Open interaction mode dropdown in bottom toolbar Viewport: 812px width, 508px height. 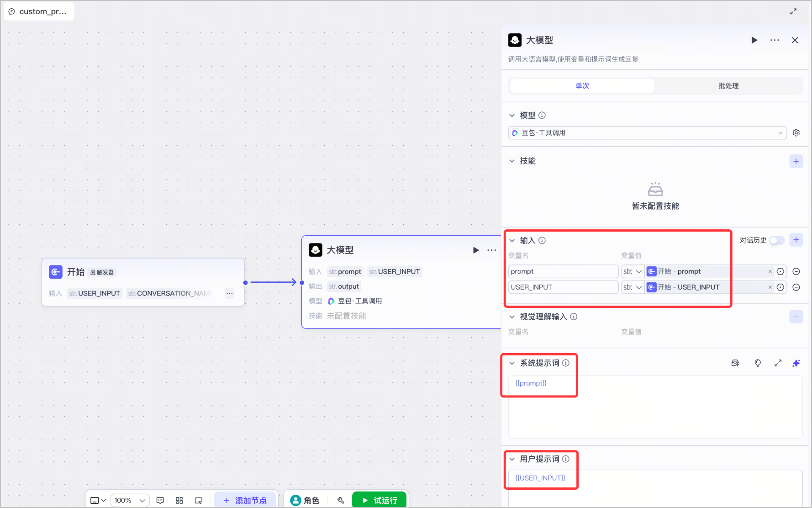(98, 500)
